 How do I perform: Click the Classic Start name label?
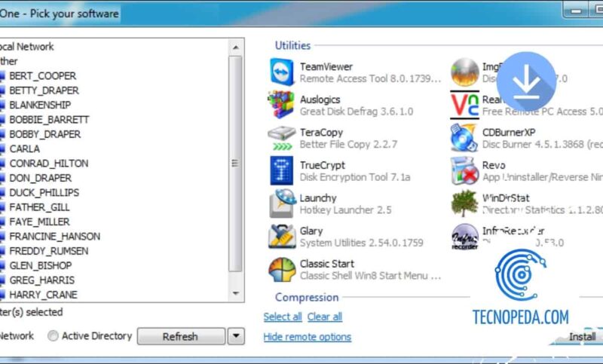coord(327,264)
